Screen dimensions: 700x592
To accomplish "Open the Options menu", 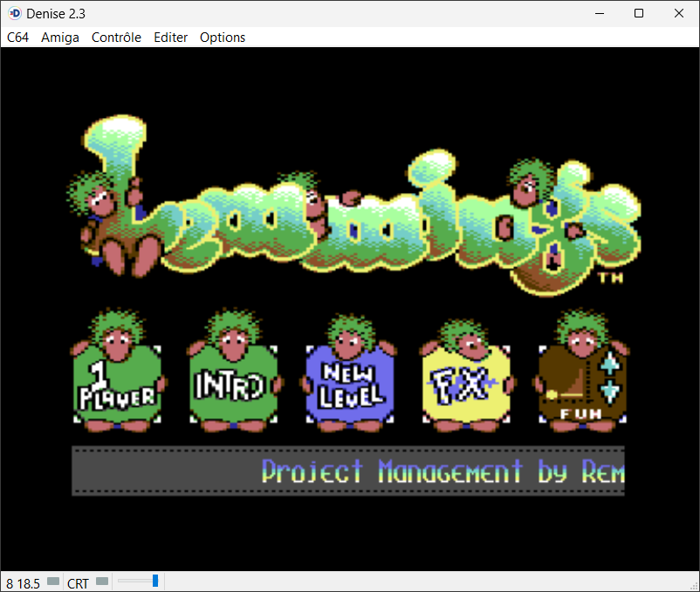I will (223, 38).
